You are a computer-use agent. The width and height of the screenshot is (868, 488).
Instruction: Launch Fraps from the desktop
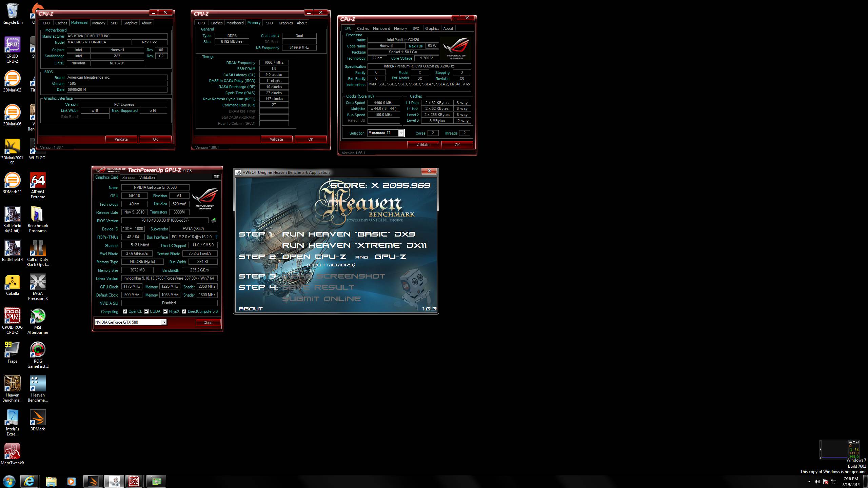coord(12,352)
